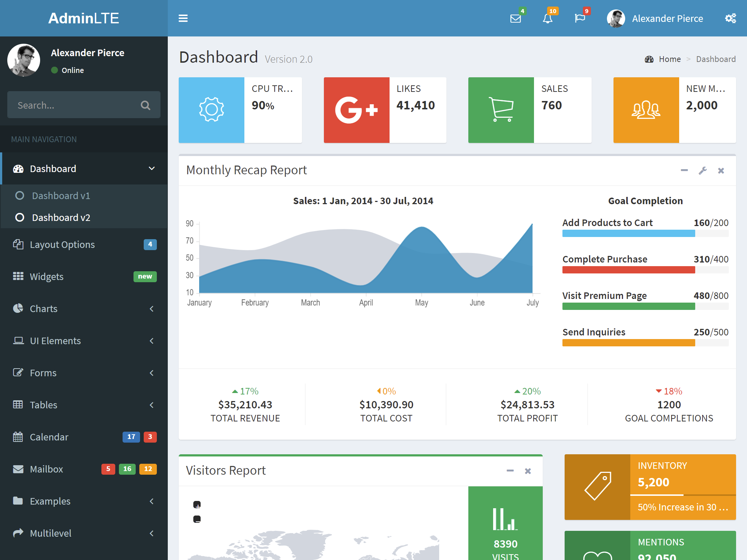Click the CPU Traffic gear icon tile
The width and height of the screenshot is (747, 560).
click(x=212, y=110)
